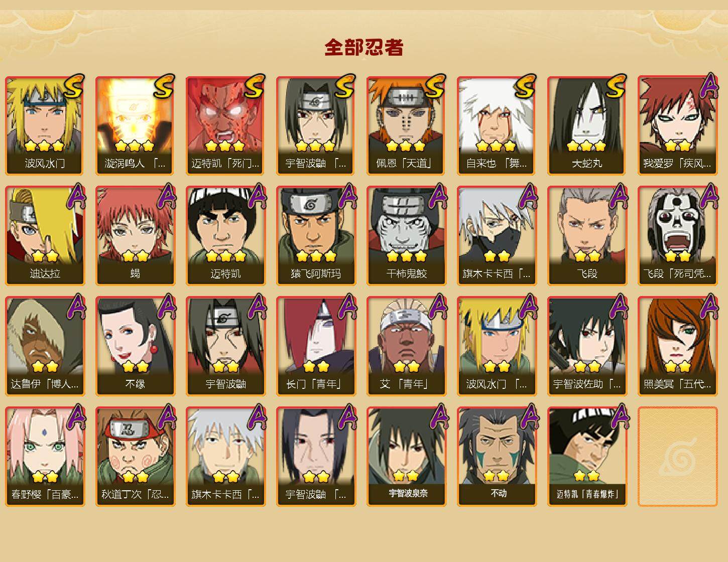Open the 大蛇丸 ninja card
Screen dimensions: 728x562
click(587, 125)
